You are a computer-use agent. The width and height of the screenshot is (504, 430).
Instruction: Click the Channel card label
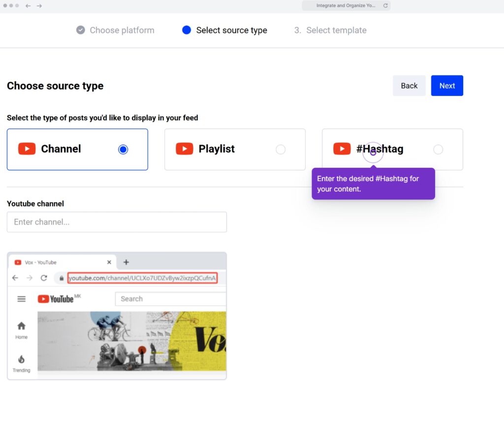(x=61, y=149)
